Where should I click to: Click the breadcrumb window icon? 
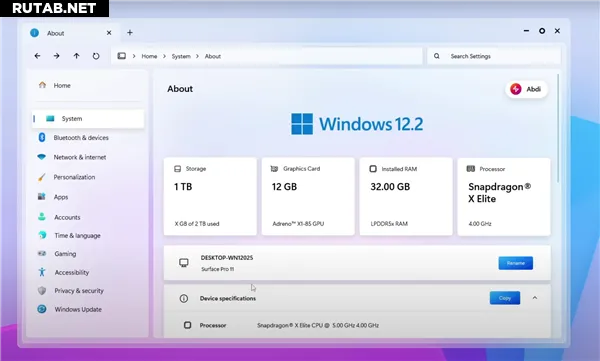point(122,56)
